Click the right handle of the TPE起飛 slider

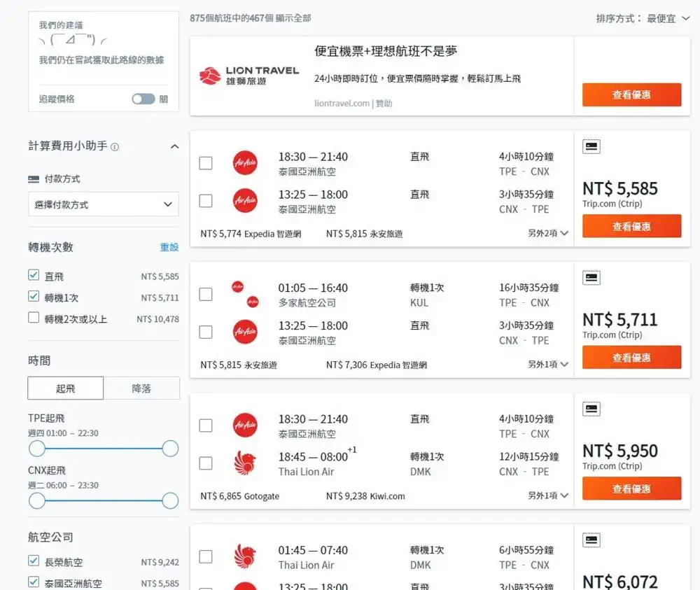170,449
